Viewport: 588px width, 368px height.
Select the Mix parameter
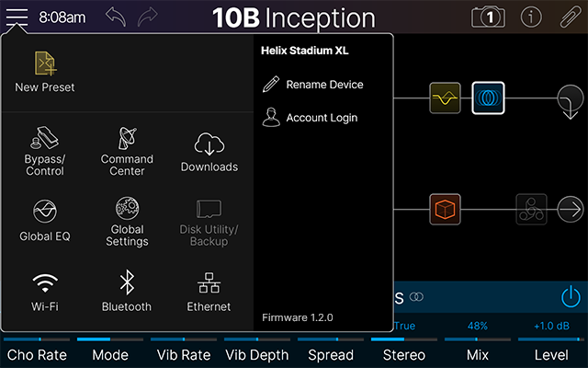[477, 353]
